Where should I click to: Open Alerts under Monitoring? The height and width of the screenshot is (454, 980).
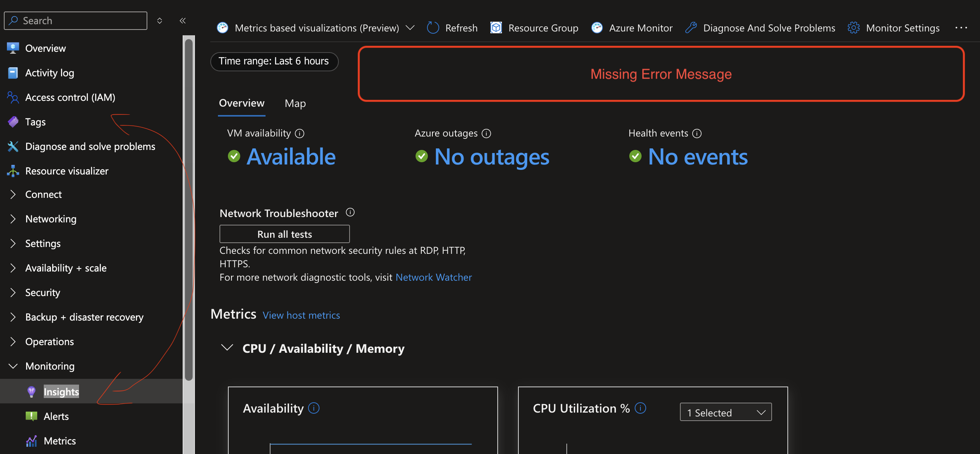56,416
